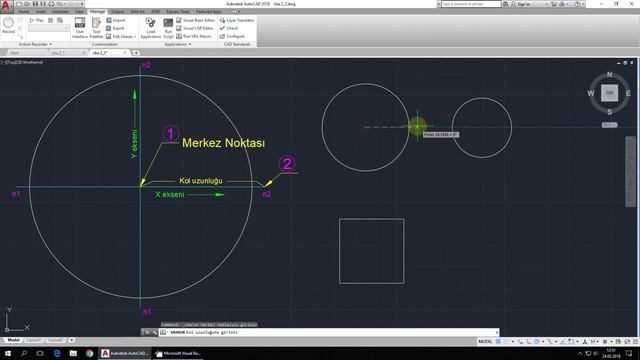Click Import customization
Screen dimensions: 640x360
[116, 20]
